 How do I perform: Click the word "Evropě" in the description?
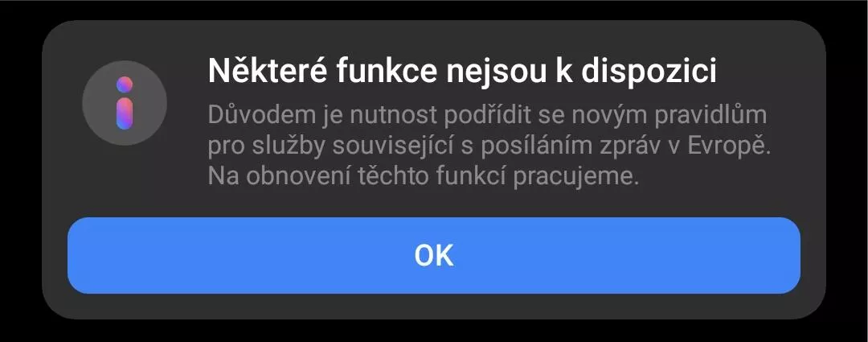[x=728, y=147]
